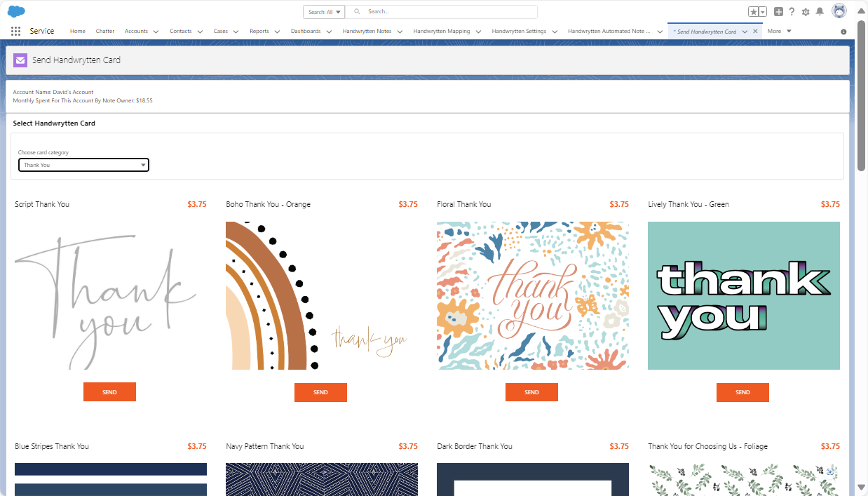Open the More navigation menu
This screenshot has height=496, width=868.
(779, 32)
